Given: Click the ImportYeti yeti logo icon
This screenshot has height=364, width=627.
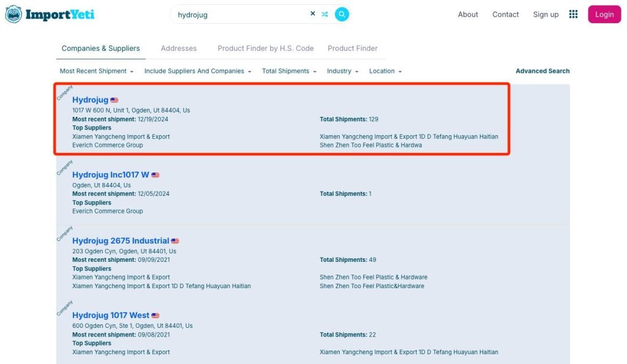Looking at the screenshot, I should point(13,15).
